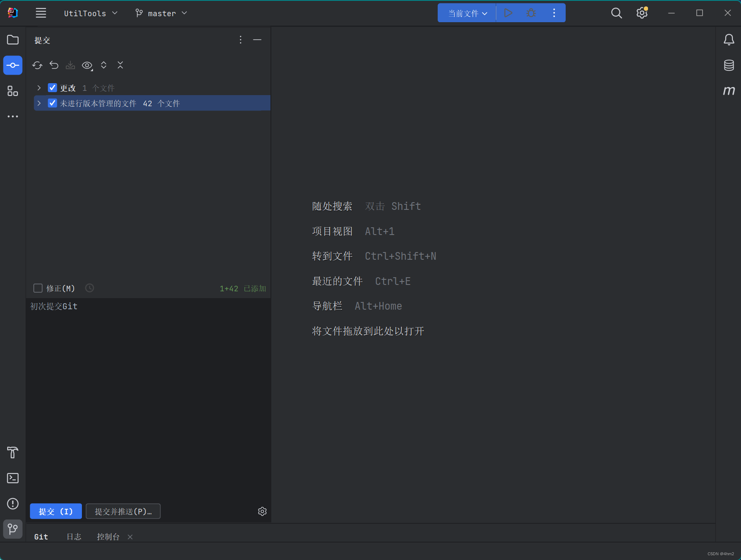The height and width of the screenshot is (560, 741).
Task: Open the Problems tool window
Action: pyautogui.click(x=13, y=504)
